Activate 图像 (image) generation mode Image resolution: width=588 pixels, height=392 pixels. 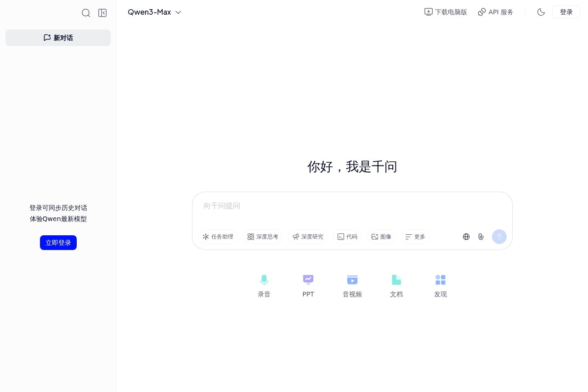coord(381,237)
